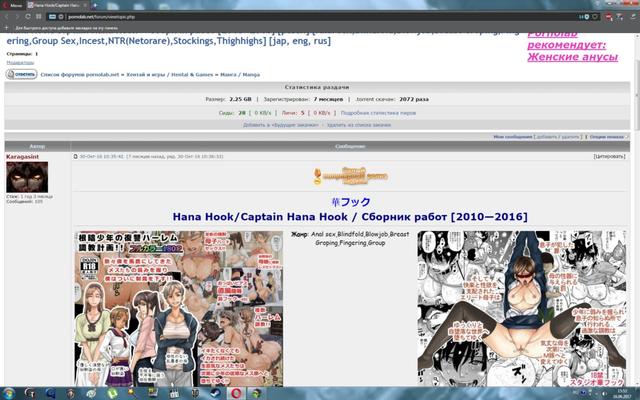Open the Speed Dial grid icon
Image resolution: width=640 pixels, height=400 pixels.
coord(39,17)
